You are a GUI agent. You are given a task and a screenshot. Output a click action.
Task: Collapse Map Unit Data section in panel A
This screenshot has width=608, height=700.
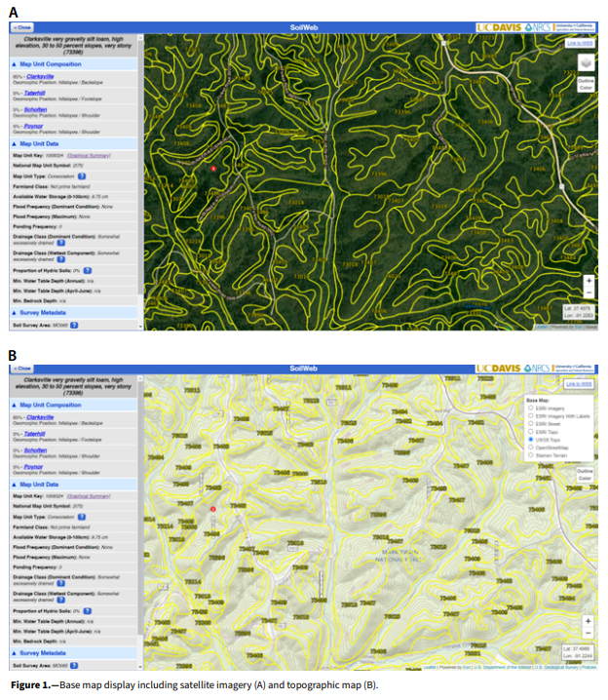(74, 143)
